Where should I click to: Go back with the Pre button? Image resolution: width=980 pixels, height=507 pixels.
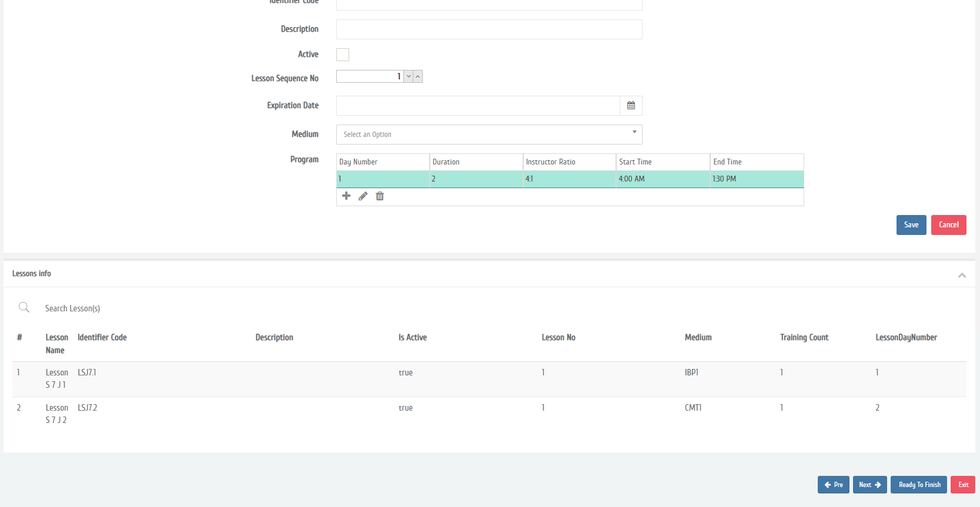pos(833,485)
